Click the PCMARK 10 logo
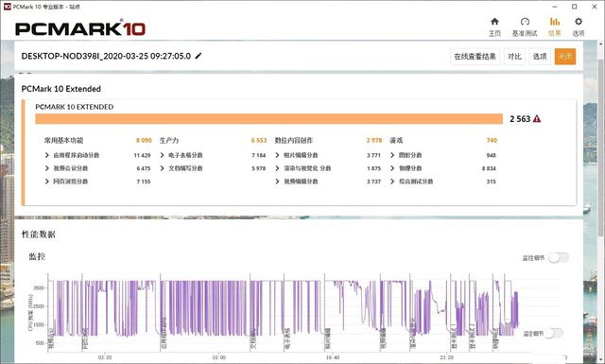The image size is (605, 364). (x=80, y=28)
